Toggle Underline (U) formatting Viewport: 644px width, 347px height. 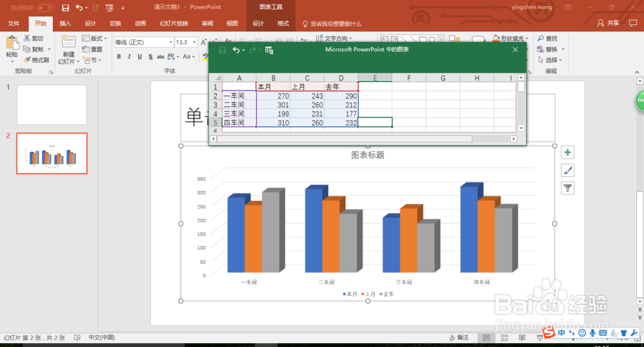[140, 57]
